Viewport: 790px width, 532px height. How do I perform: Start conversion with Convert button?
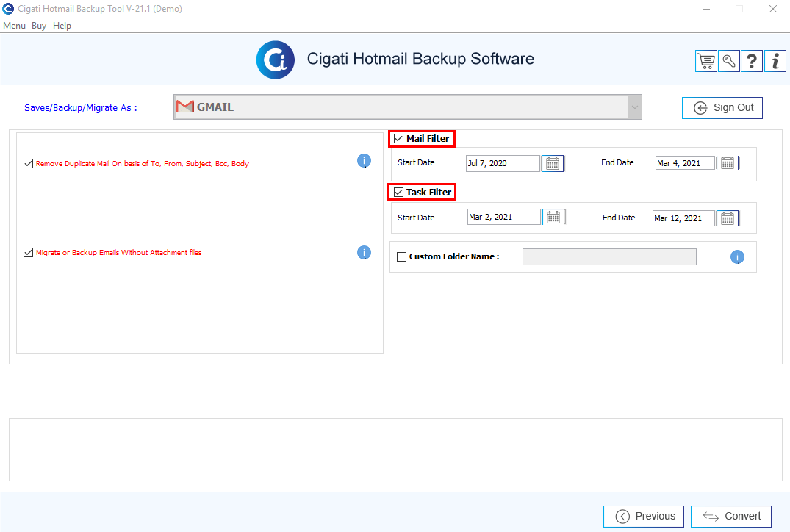[x=731, y=517]
